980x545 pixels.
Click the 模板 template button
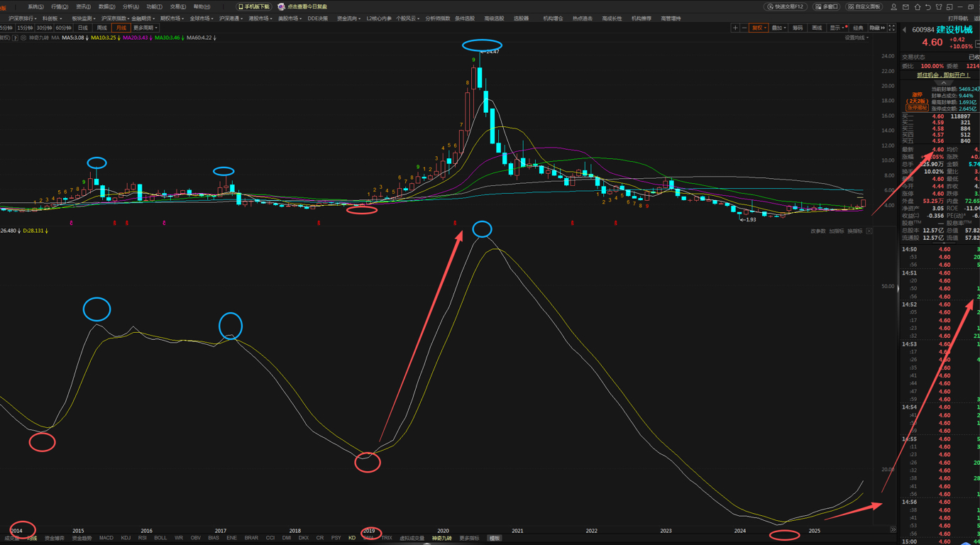coord(495,538)
